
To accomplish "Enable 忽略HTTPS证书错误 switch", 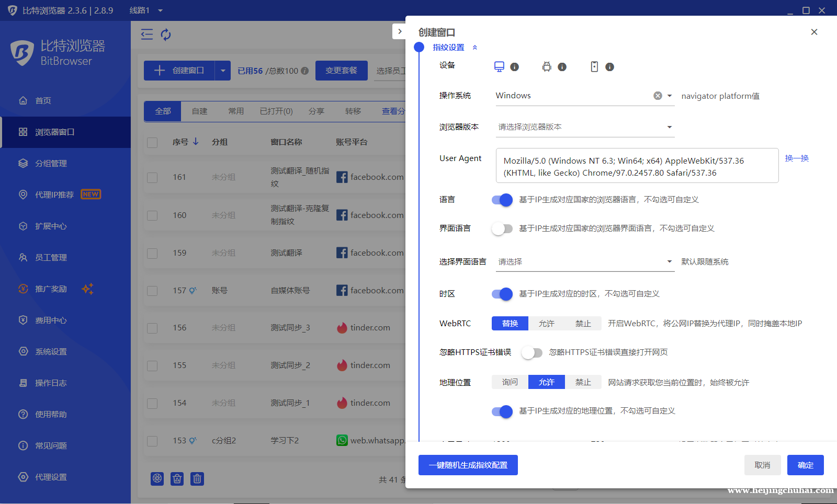I will 532,352.
